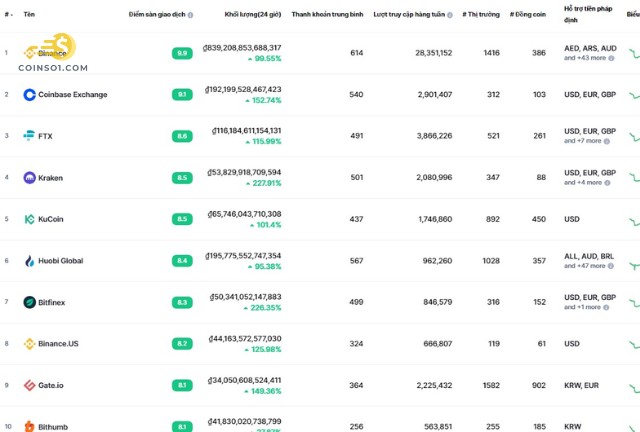Image resolution: width=640 pixels, height=432 pixels.
Task: Click Gate.io's 1582 markets value
Action: [491, 385]
